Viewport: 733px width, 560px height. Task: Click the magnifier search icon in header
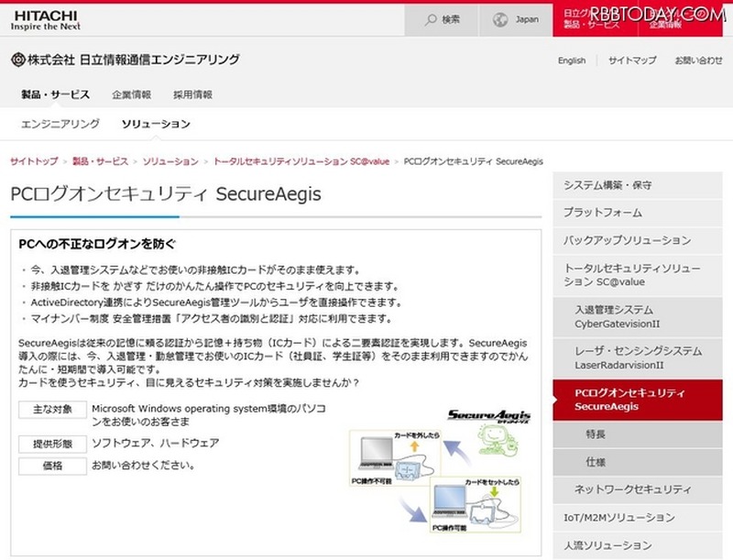430,19
